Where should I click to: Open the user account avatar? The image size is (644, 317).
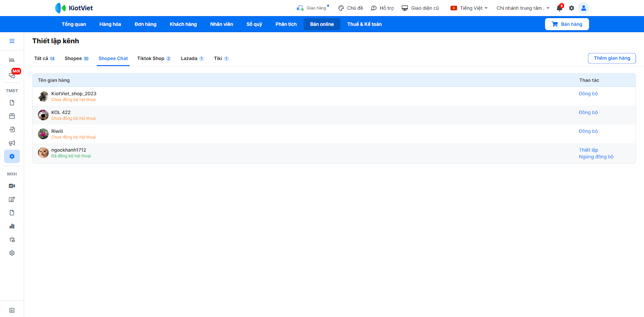pyautogui.click(x=584, y=8)
